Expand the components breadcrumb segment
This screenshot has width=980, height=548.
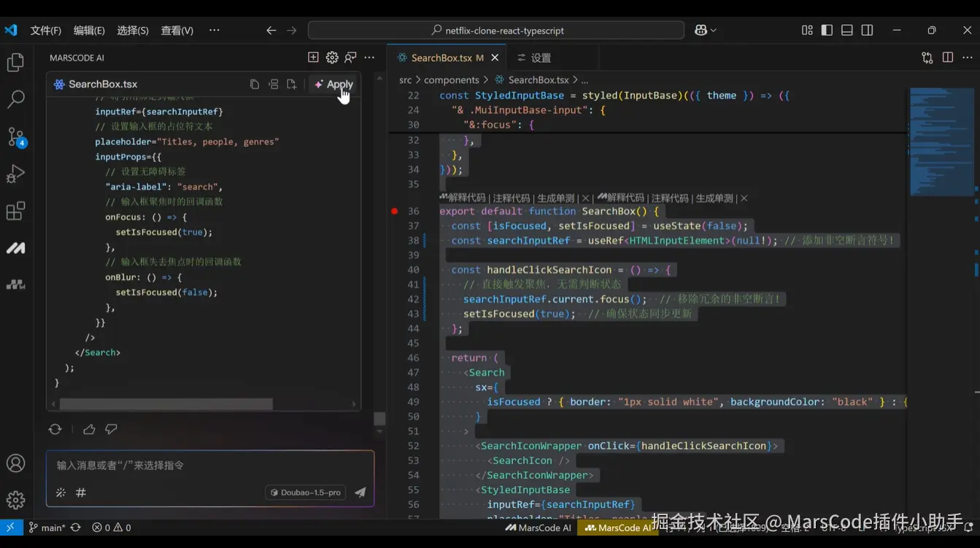coord(451,80)
